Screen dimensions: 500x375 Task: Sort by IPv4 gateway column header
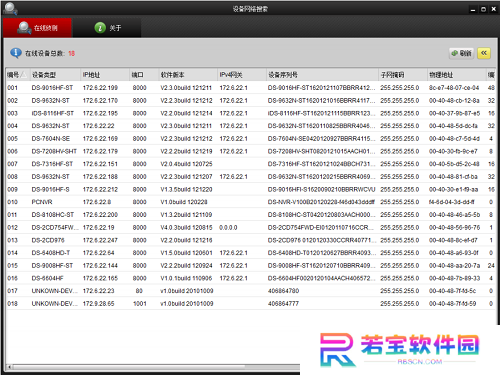click(x=242, y=75)
